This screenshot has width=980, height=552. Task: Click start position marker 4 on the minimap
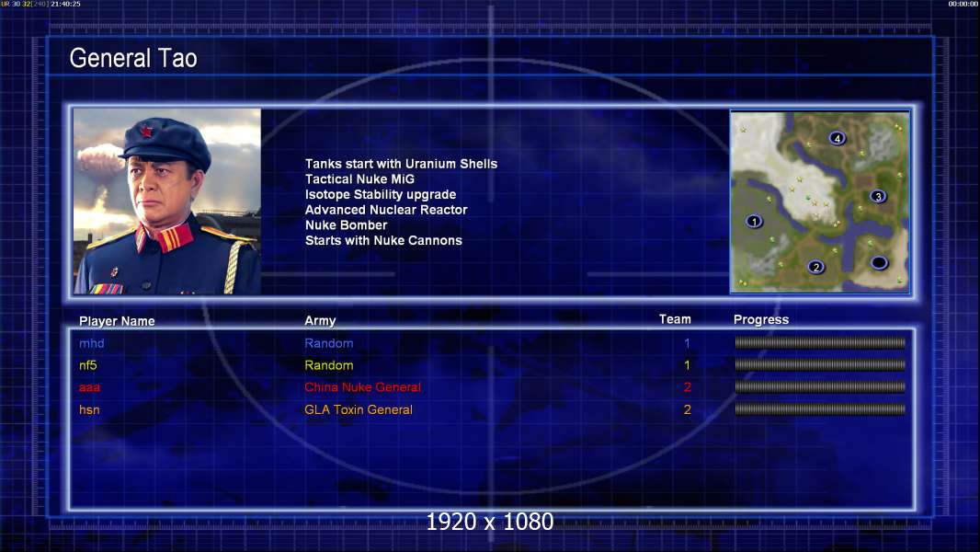pos(837,138)
